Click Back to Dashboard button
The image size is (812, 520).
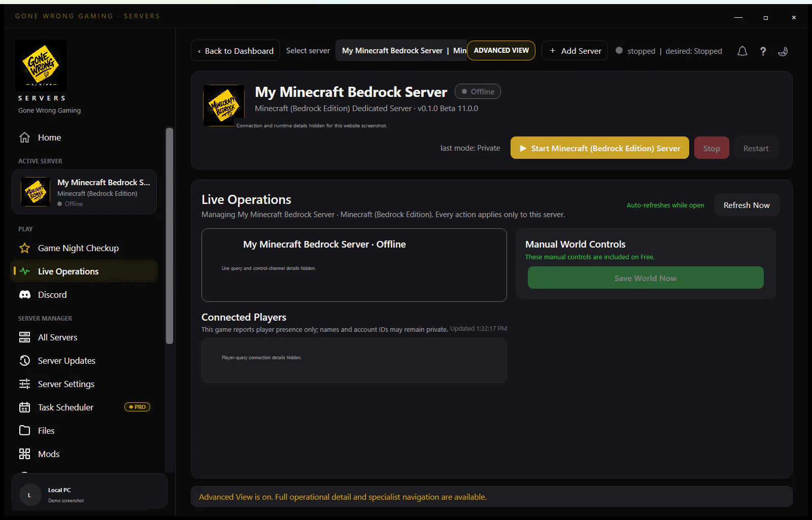[x=235, y=51]
